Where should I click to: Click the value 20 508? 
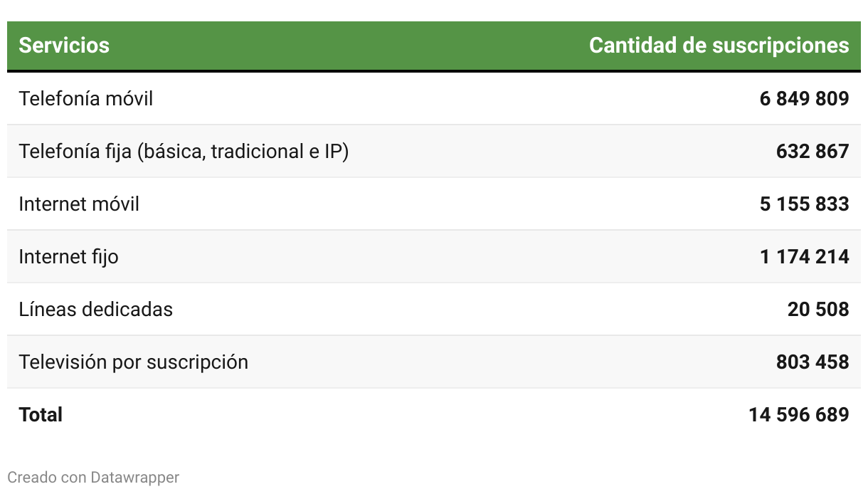coord(818,309)
